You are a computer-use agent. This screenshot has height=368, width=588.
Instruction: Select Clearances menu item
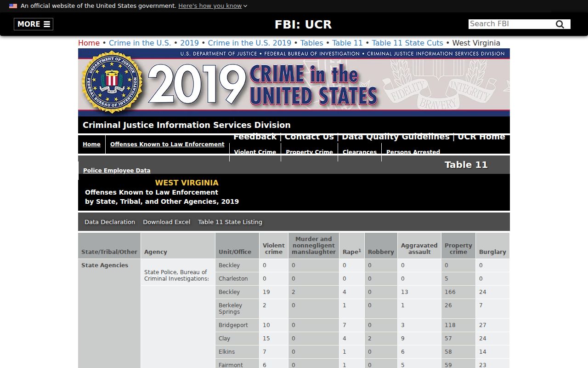(360, 152)
